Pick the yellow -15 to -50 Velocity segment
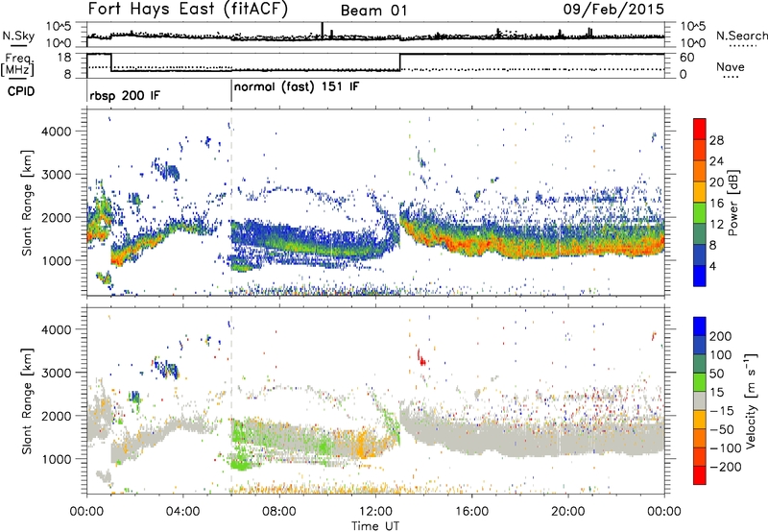 pyautogui.click(x=700, y=420)
